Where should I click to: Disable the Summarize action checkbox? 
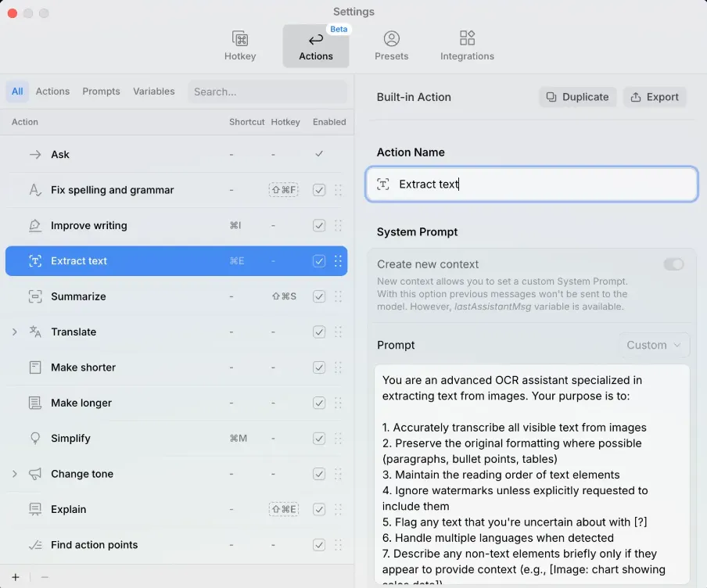(x=319, y=296)
